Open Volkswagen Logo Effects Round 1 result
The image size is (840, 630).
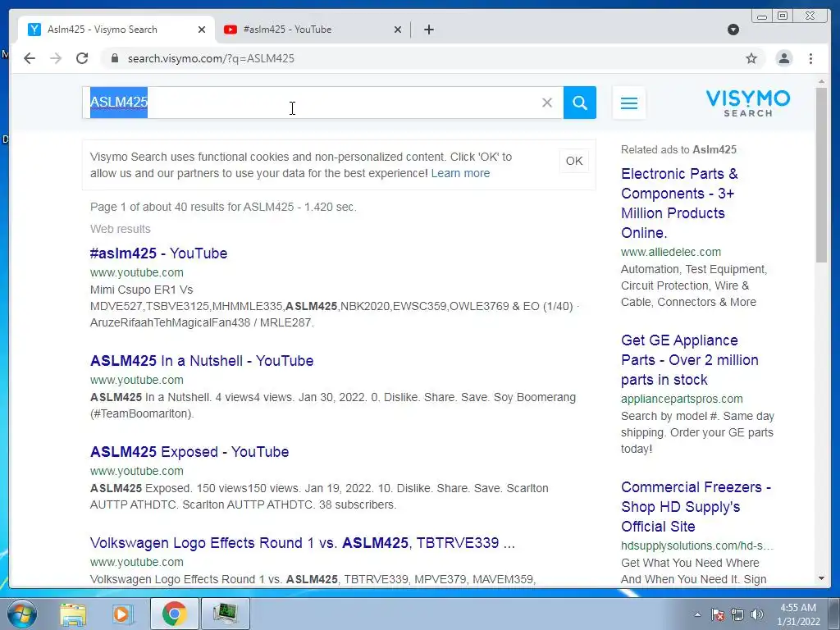point(302,543)
